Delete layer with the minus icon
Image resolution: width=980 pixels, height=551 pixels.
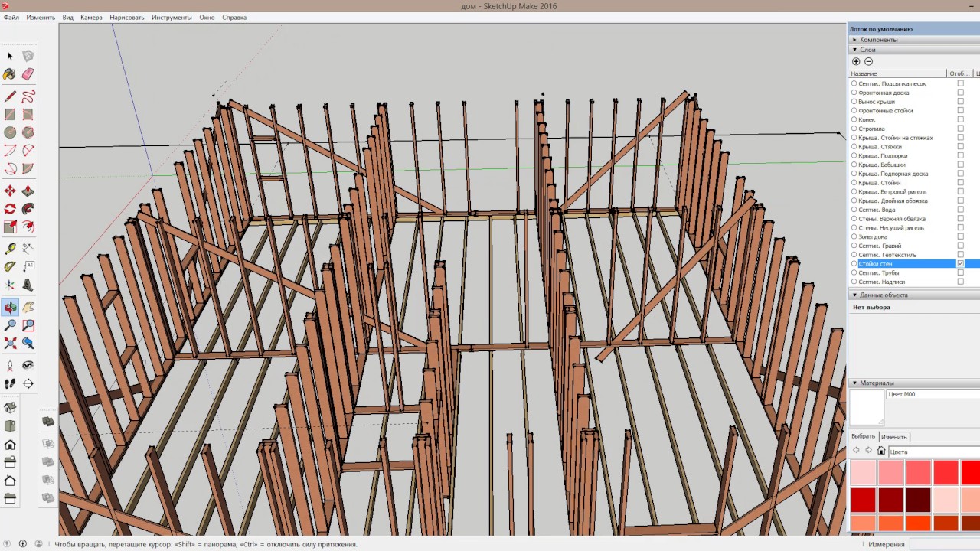click(x=868, y=61)
